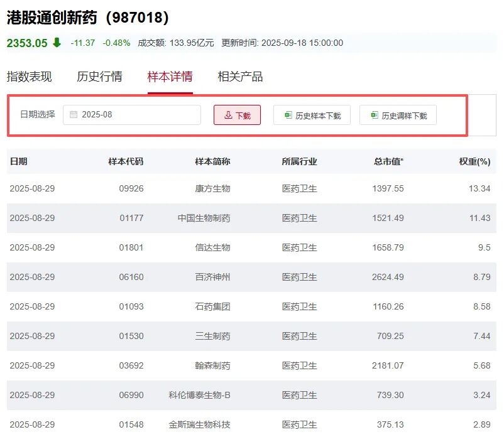Screen dimensions: 504x437
Task: Click Excel icon beside 历史调样下载
Action: coord(375,115)
